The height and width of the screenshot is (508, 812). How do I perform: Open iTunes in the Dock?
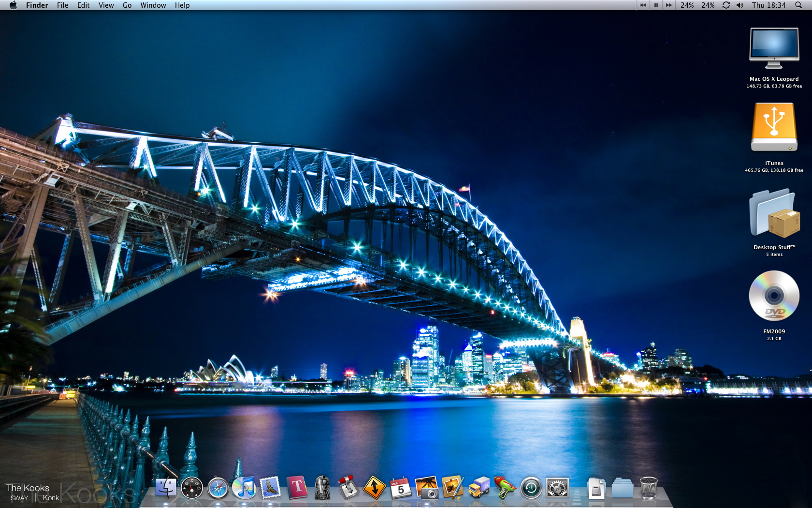coord(244,488)
